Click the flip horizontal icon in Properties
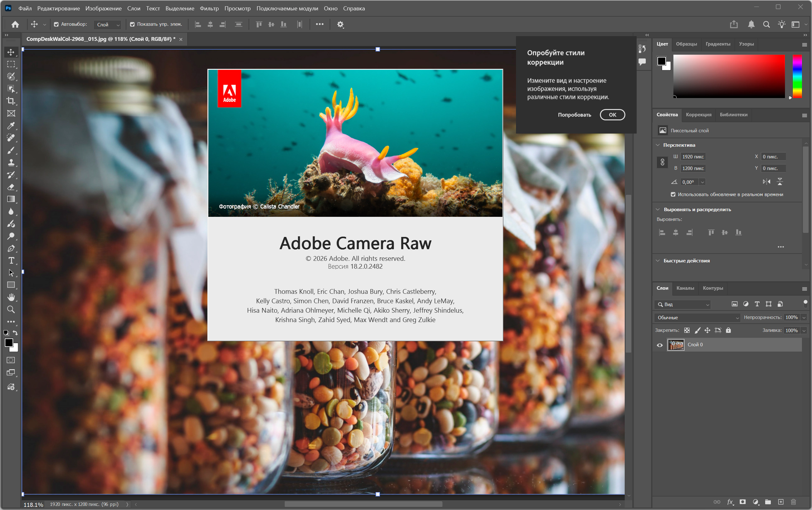Viewport: 812px width, 510px height. pyautogui.click(x=766, y=182)
